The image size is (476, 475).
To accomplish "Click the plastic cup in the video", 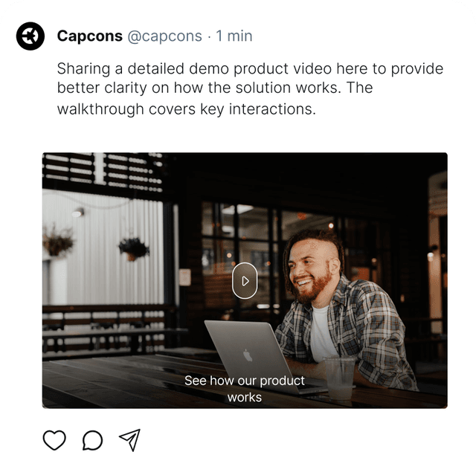I will point(340,377).
